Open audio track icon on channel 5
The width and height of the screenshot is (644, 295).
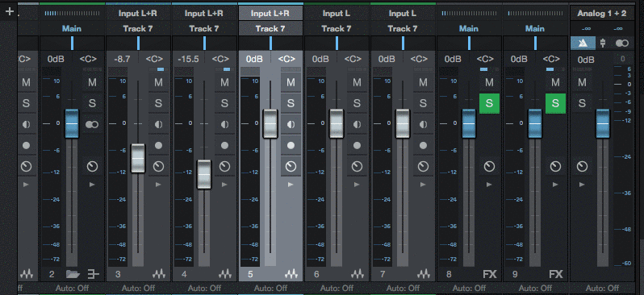(x=291, y=274)
